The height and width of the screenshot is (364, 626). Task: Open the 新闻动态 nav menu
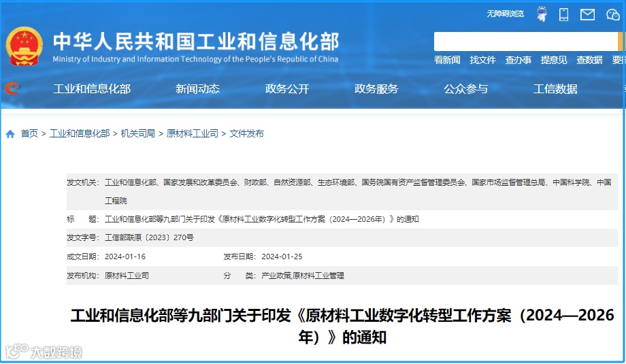pos(197,88)
